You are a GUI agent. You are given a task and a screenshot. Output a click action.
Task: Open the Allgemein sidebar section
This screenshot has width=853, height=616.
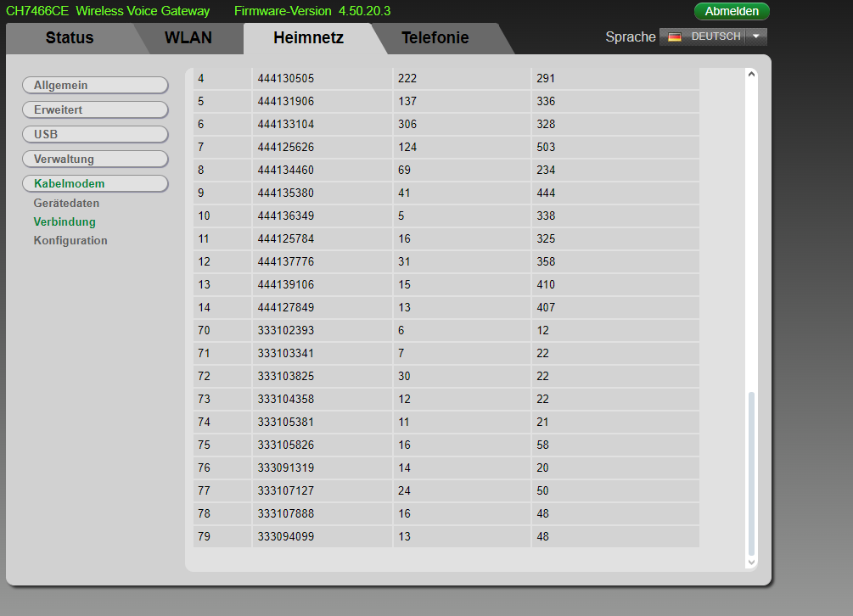[x=95, y=86]
